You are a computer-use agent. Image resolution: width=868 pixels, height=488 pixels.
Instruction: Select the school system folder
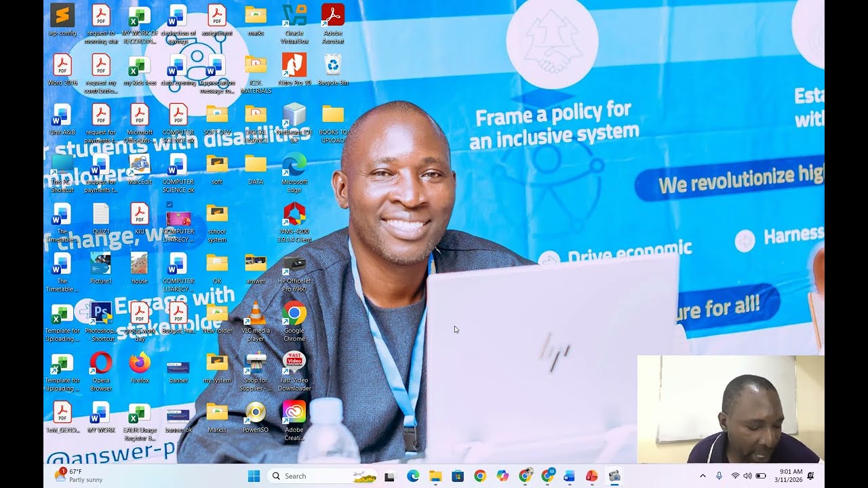coord(217,222)
